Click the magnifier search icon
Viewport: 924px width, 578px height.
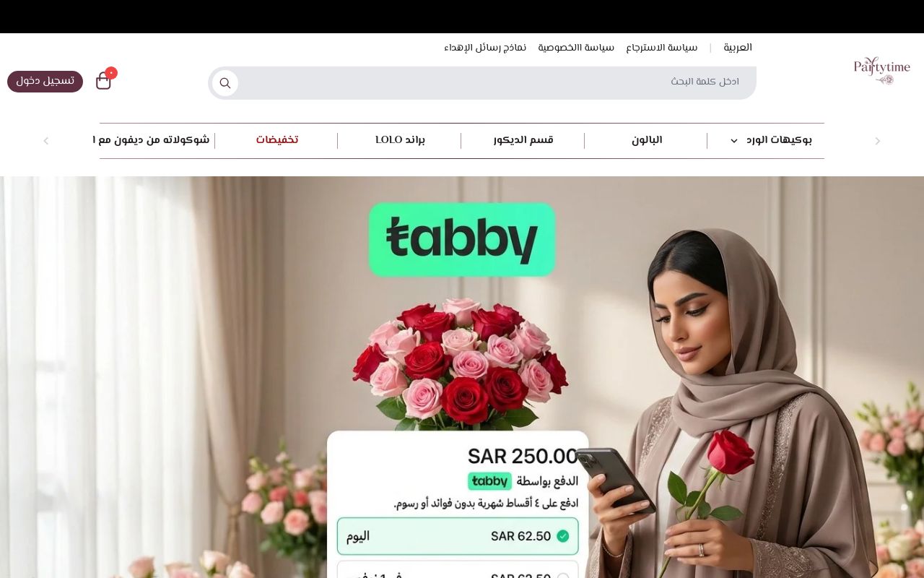click(225, 83)
